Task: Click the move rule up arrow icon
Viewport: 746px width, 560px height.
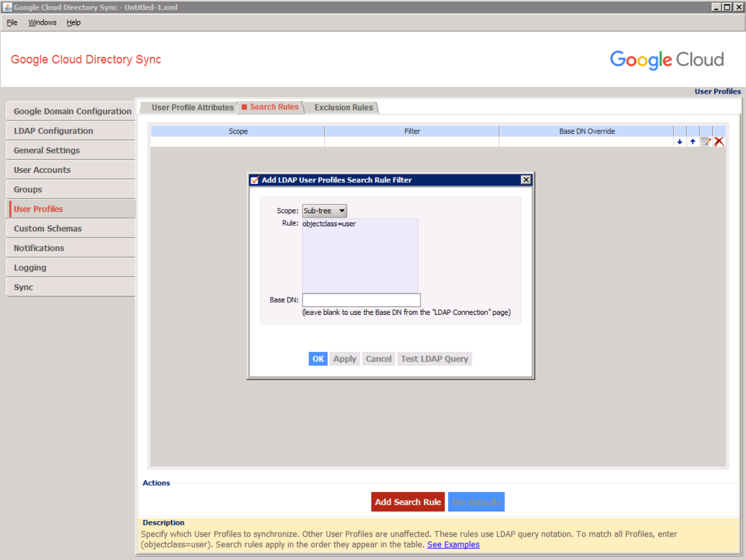Action: pos(693,142)
